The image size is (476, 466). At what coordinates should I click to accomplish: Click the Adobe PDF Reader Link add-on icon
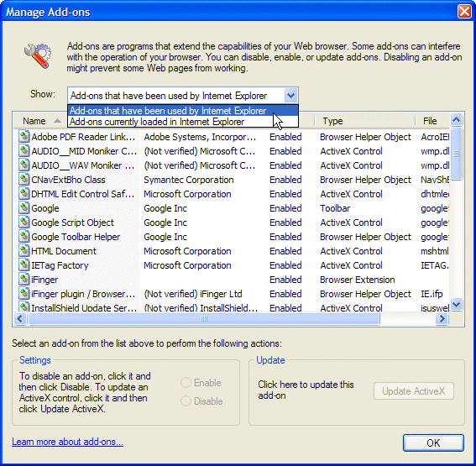point(24,136)
